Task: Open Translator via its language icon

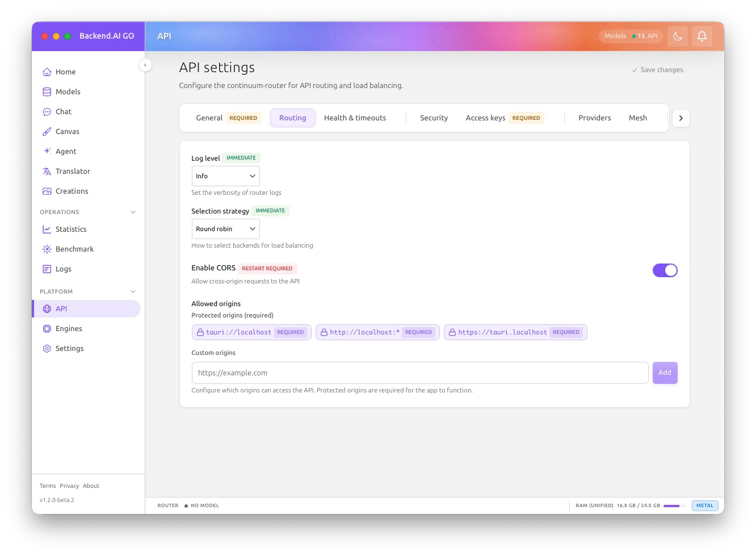Action: (x=47, y=172)
